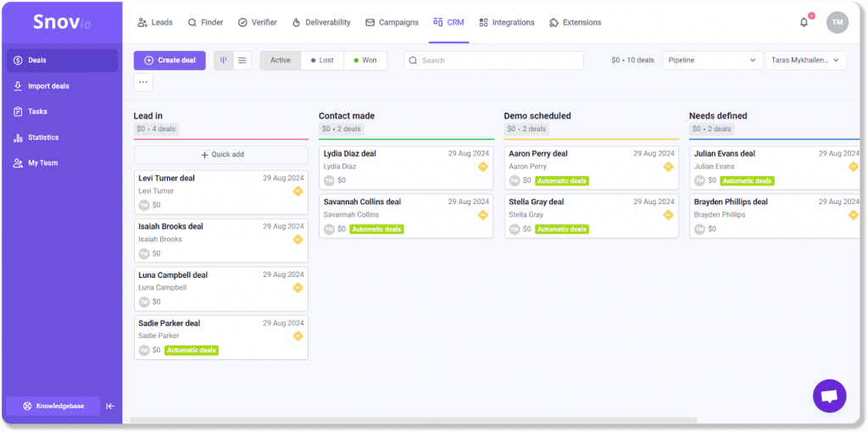
Task: Switch to the Deliverability tab
Action: (321, 23)
